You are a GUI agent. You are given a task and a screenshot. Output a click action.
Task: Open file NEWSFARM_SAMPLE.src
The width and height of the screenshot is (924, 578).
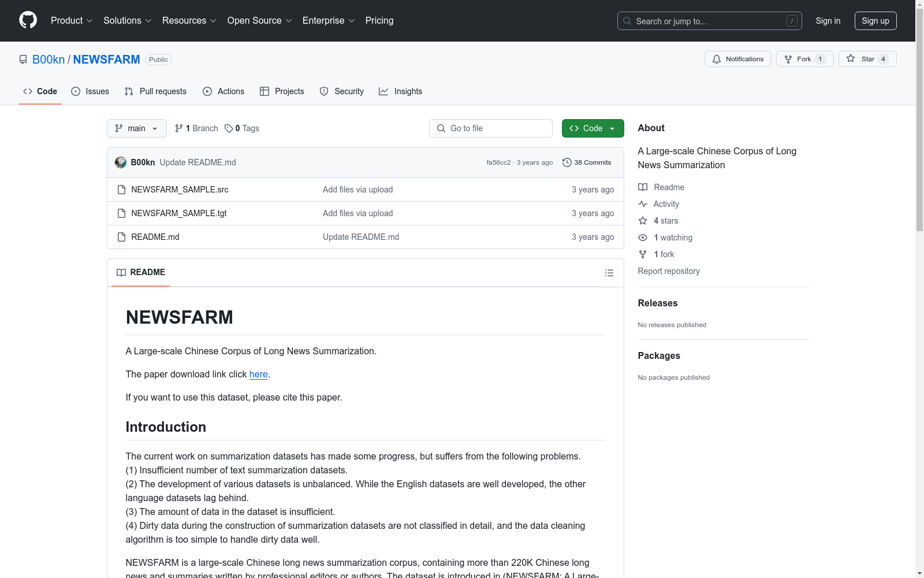click(x=180, y=190)
